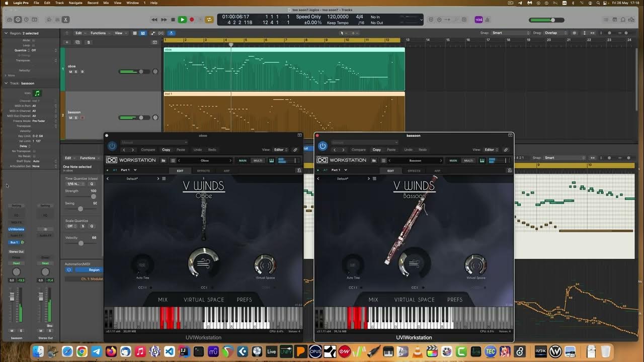Toggle the Editors scissors icon

(x=65, y=20)
